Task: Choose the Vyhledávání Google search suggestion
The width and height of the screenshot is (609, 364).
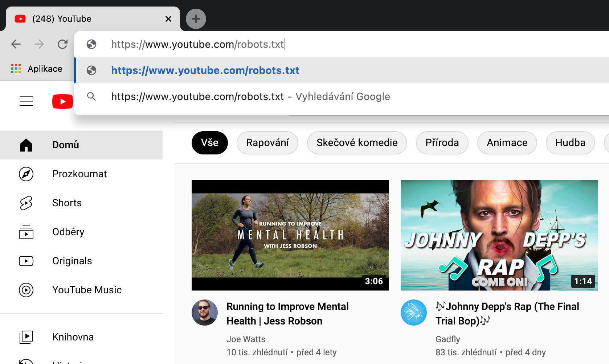Action: tap(342, 96)
